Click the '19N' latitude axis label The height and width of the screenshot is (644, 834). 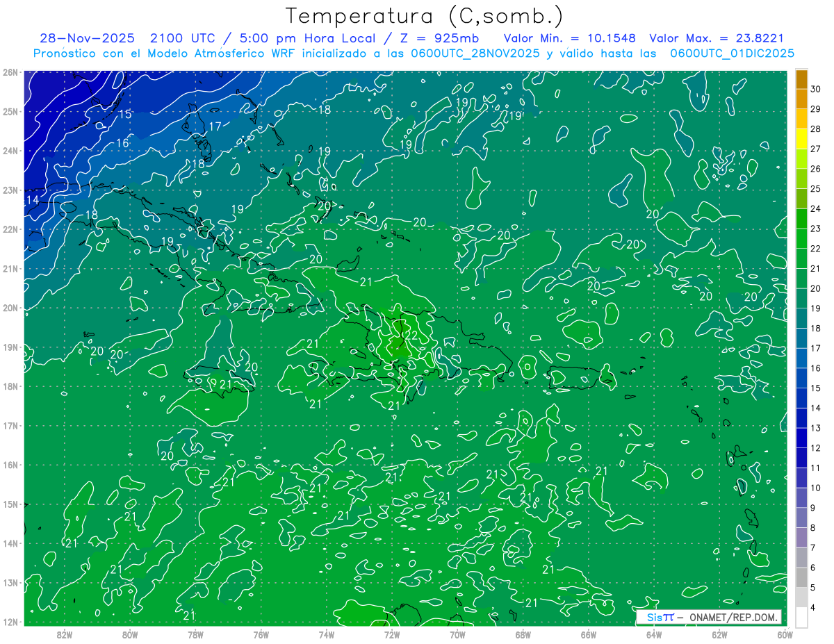click(10, 347)
